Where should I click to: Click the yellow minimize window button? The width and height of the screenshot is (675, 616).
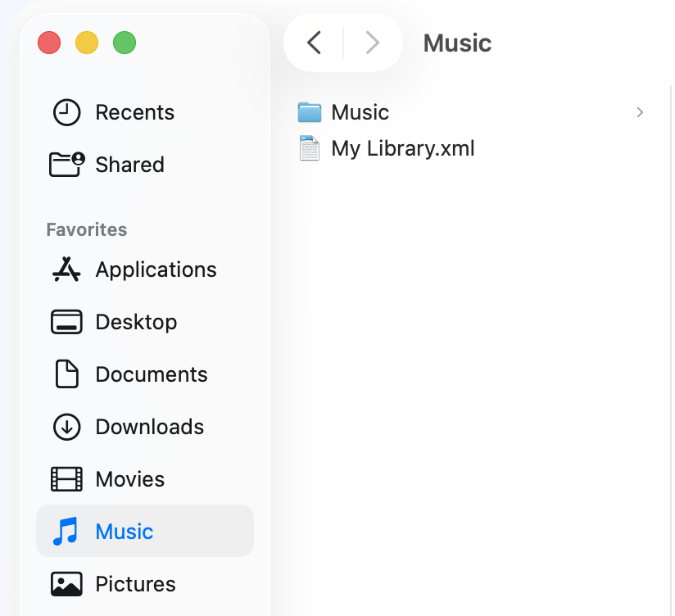tap(87, 43)
